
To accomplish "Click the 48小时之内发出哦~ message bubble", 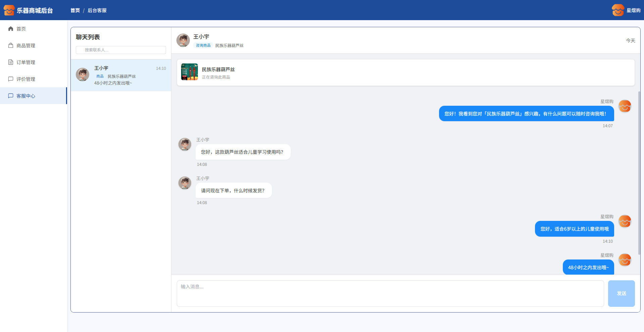I will (588, 268).
